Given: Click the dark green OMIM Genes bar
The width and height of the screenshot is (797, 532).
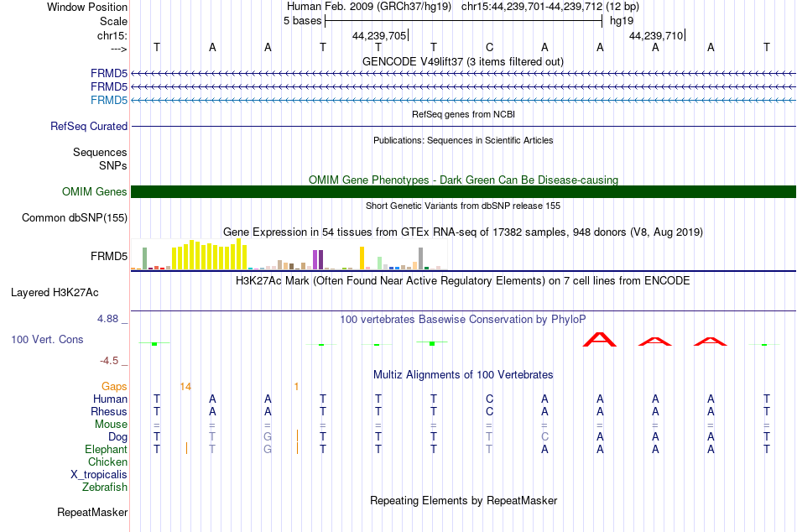Looking at the screenshot, I should (x=463, y=192).
